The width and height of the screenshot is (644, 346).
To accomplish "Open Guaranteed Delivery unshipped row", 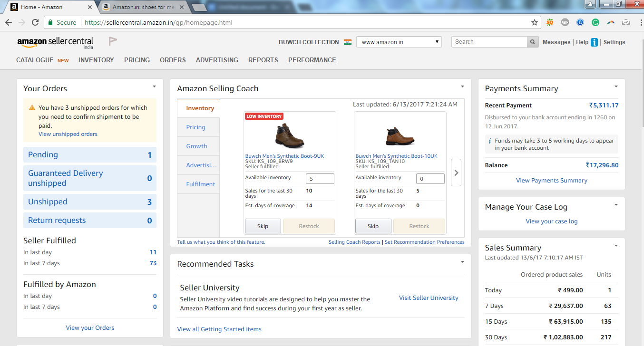I will [90, 178].
